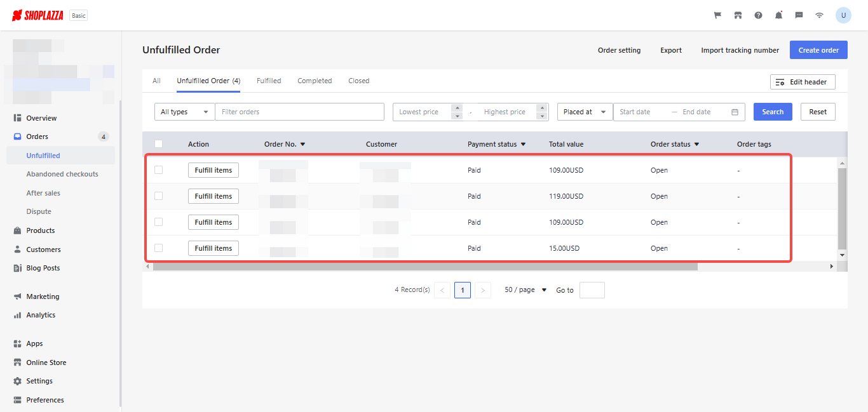Tick the select-all checkbox in table header

click(x=159, y=144)
